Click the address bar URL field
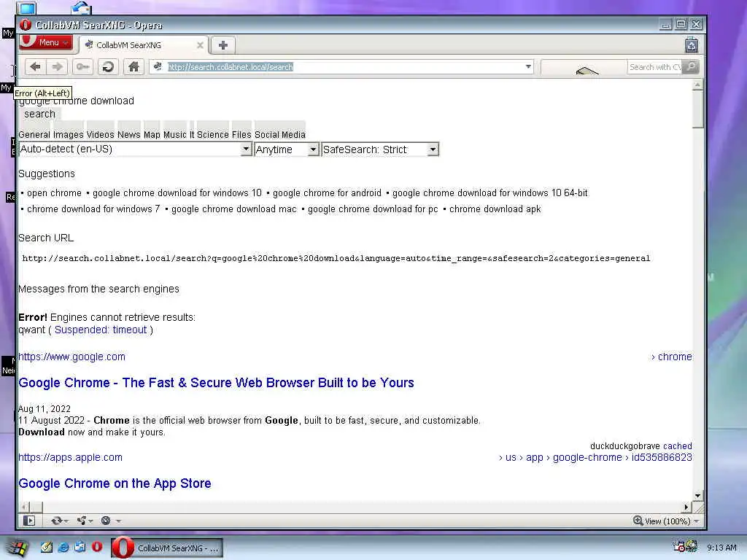 pos(343,67)
